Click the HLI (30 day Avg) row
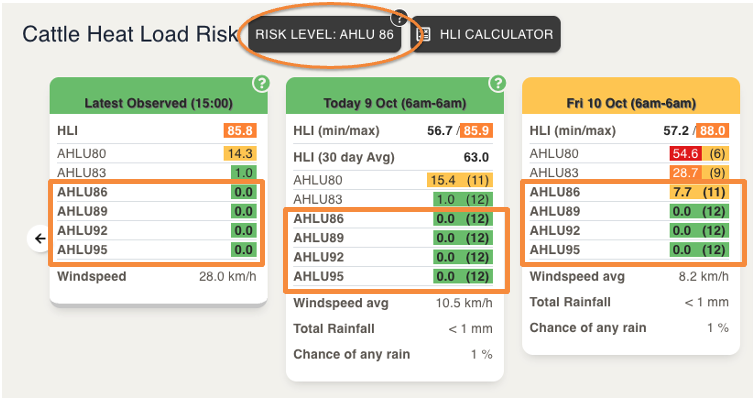The image size is (754, 400). (391, 157)
